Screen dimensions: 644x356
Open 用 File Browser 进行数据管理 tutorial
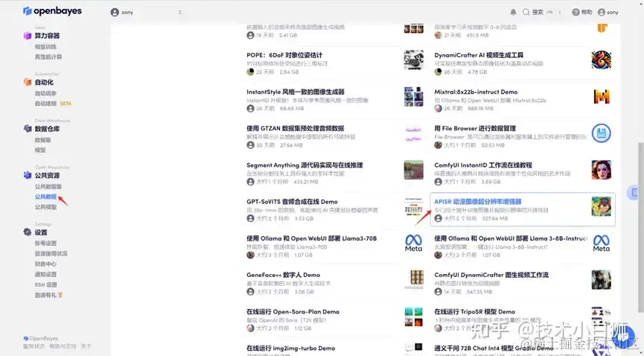point(475,128)
